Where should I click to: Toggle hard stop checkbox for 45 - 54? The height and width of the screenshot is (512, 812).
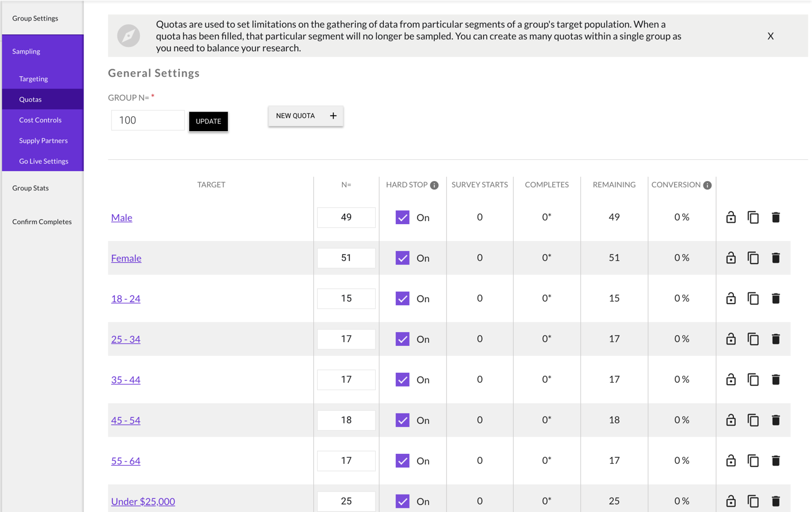(403, 420)
